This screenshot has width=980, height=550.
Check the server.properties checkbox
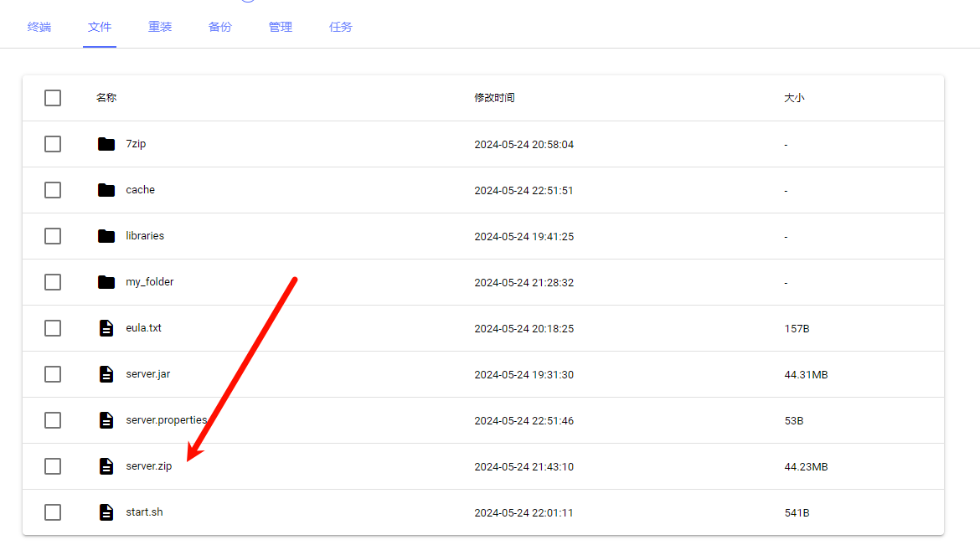(53, 420)
